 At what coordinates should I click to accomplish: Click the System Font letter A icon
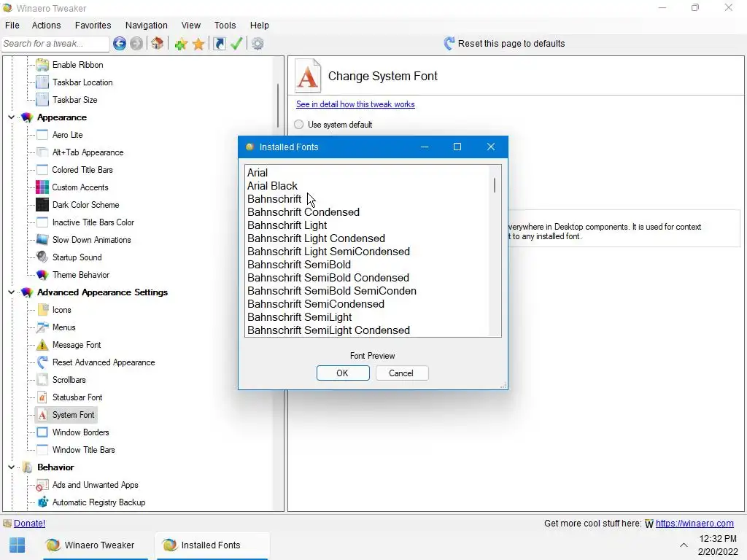pos(42,415)
